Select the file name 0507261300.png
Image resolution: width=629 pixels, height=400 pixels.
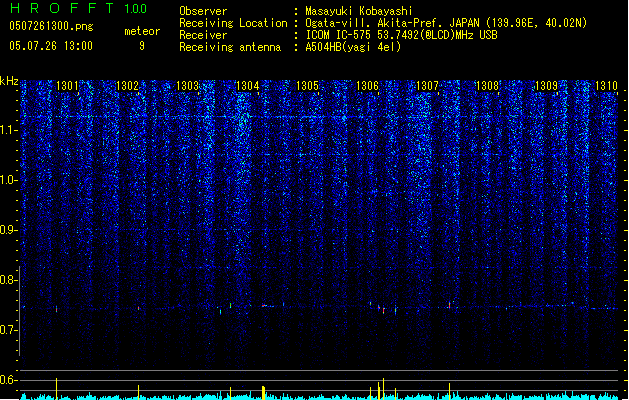pos(51,26)
